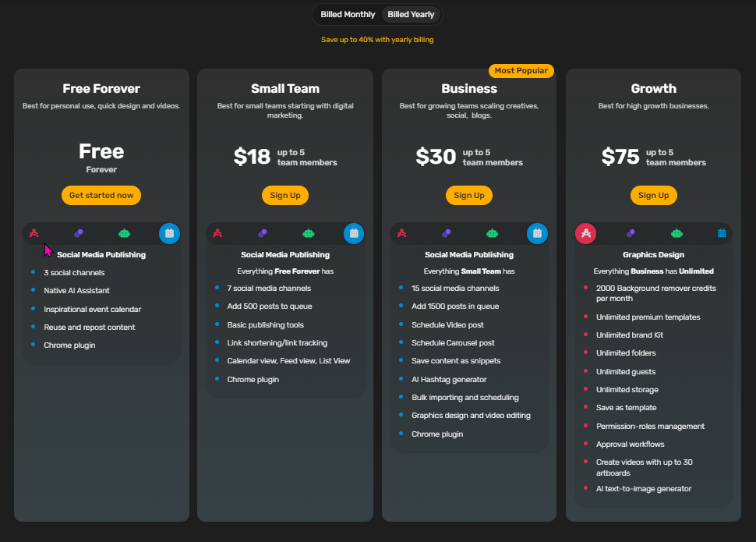Select purple comet icon in Free Forever card
This screenshot has height=542, width=756.
click(79, 233)
